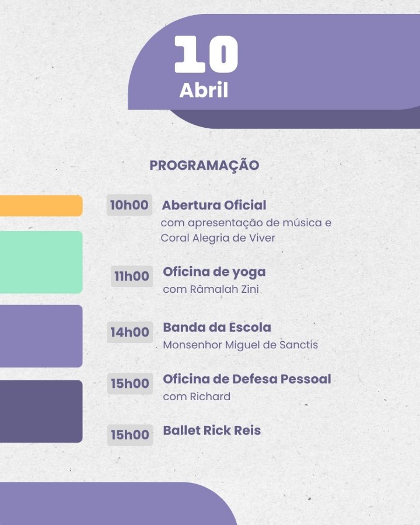Click the 11h00 time badge
Screen dimensions: 420x525
click(x=131, y=276)
